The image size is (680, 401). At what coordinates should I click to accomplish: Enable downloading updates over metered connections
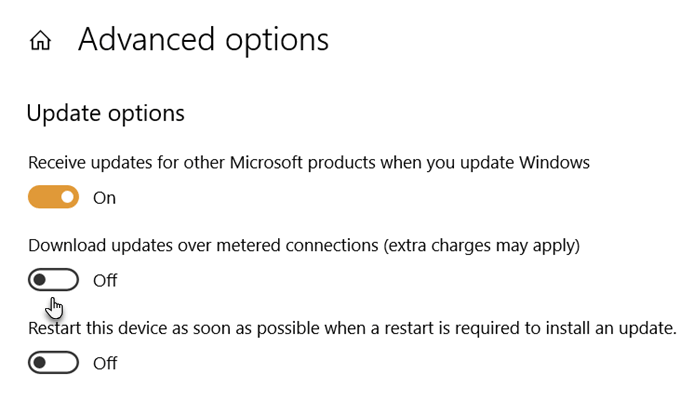53,280
